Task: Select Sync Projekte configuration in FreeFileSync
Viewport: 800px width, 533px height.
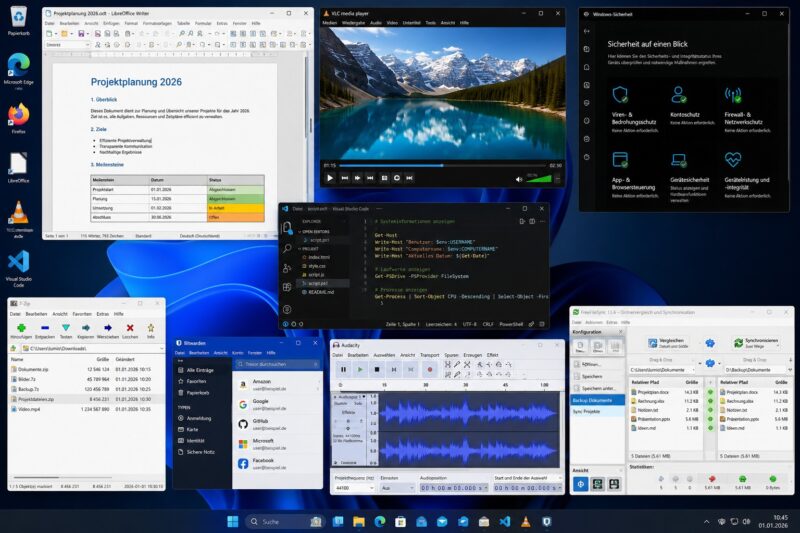Action: [597, 411]
